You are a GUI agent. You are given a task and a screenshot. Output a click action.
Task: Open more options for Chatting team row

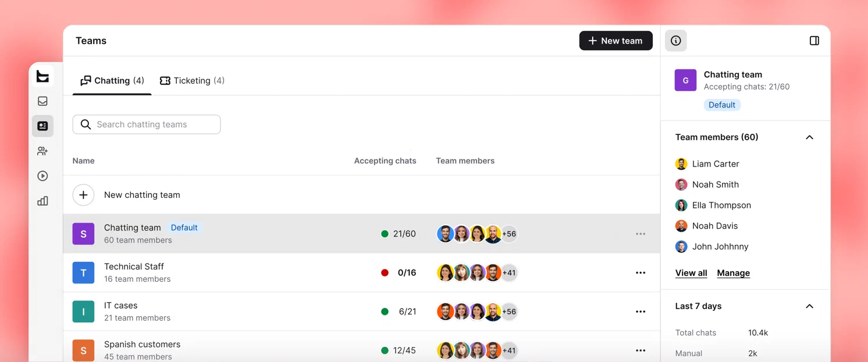(641, 234)
